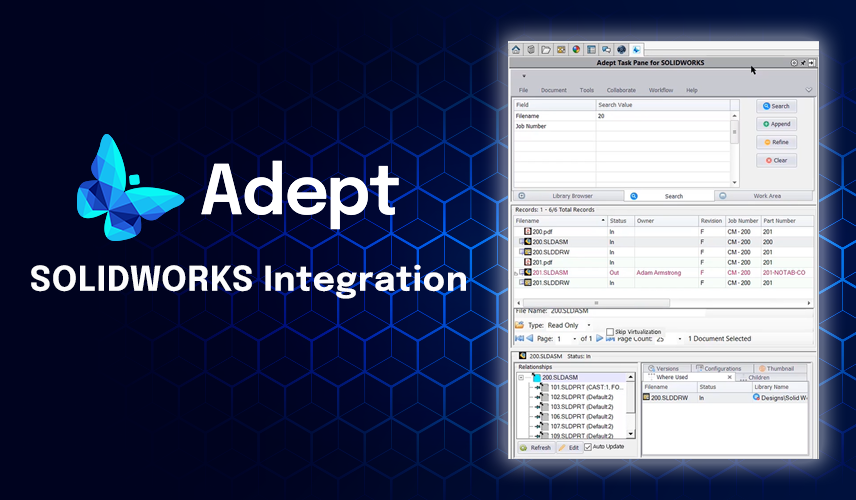Click the results list horizontal scrollbar
The height and width of the screenshot is (500, 856).
point(663,302)
